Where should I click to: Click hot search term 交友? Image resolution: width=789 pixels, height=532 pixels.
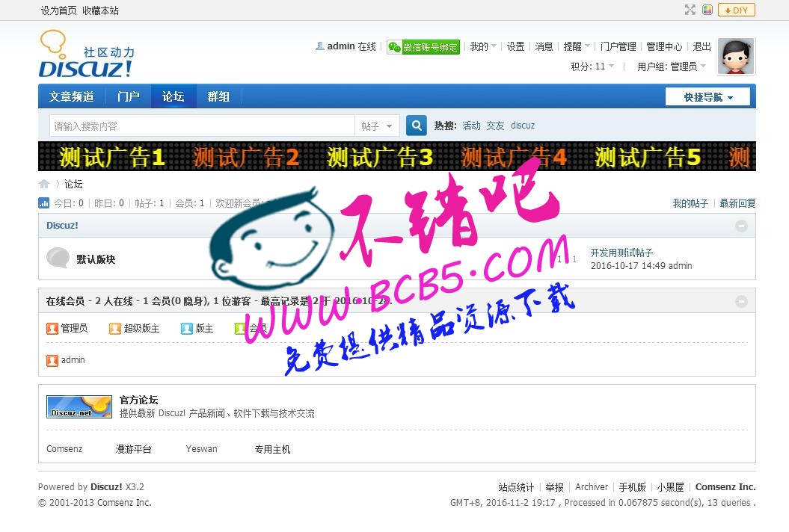point(495,126)
